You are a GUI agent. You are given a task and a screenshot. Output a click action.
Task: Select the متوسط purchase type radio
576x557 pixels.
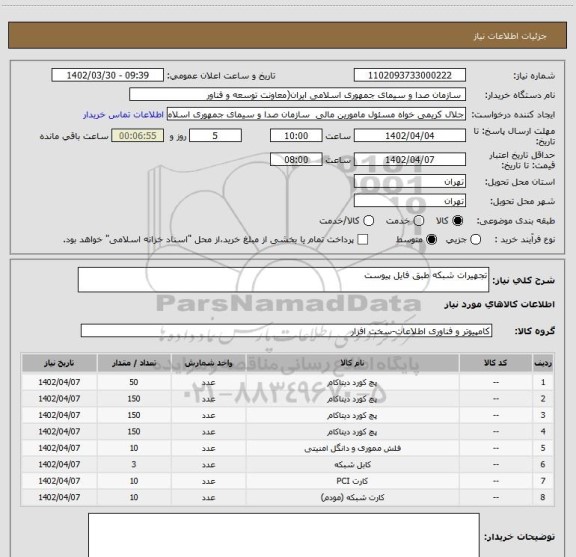pyautogui.click(x=431, y=240)
